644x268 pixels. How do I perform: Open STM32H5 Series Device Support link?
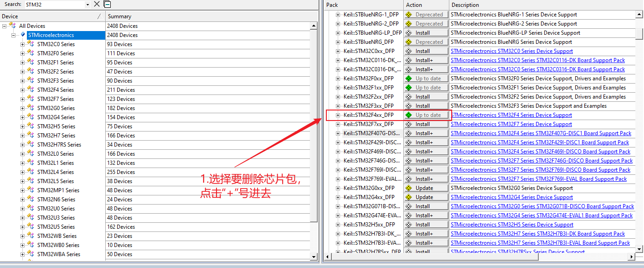point(512,225)
